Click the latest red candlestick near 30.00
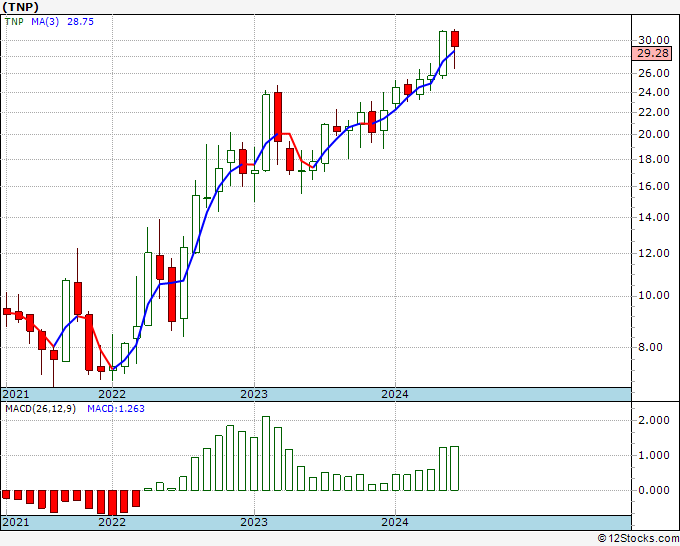Image resolution: width=680 pixels, height=546 pixels. (x=454, y=39)
